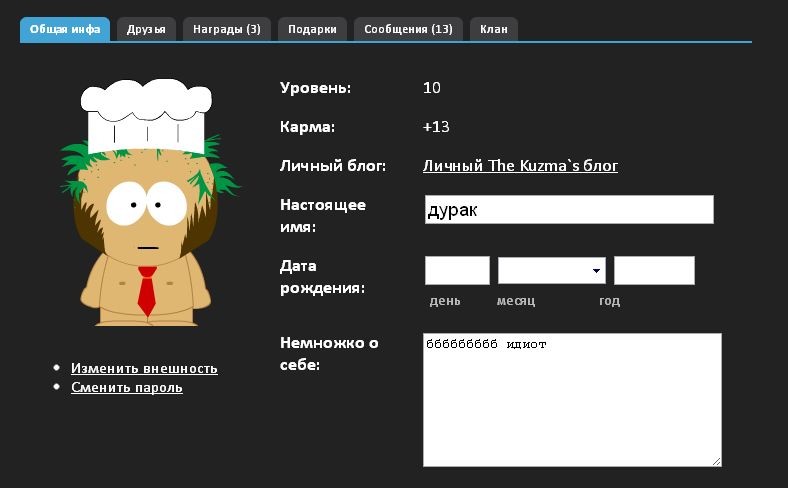The height and width of the screenshot is (488, 788).
Task: Click the год caption under the year field
Action: point(610,301)
